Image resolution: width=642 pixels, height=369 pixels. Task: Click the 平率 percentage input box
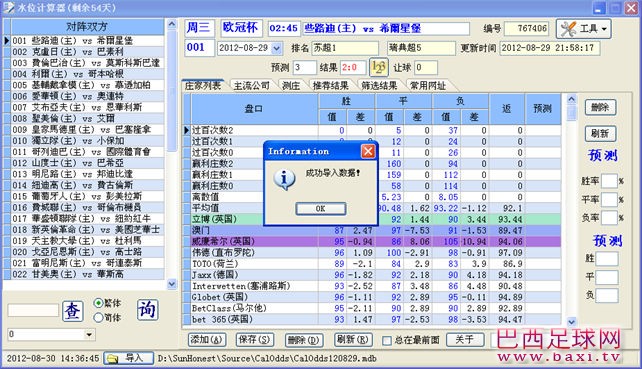tap(609, 199)
